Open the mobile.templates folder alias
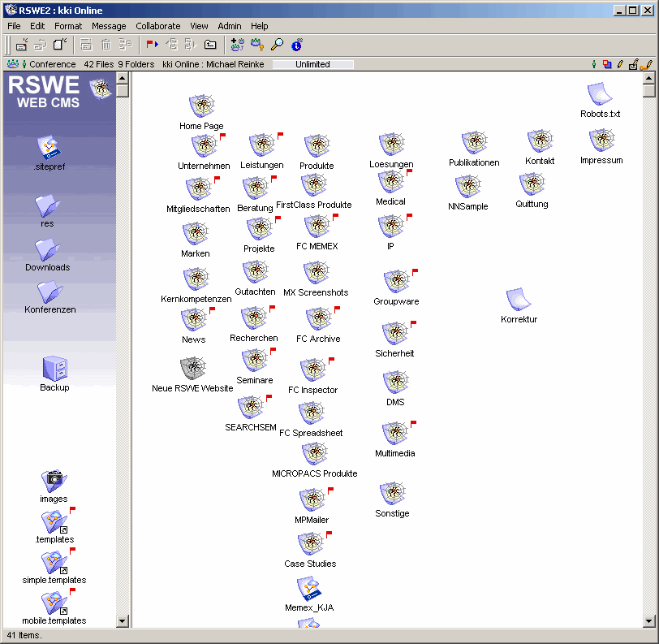Screen dimensions: 659x644 coord(54,603)
